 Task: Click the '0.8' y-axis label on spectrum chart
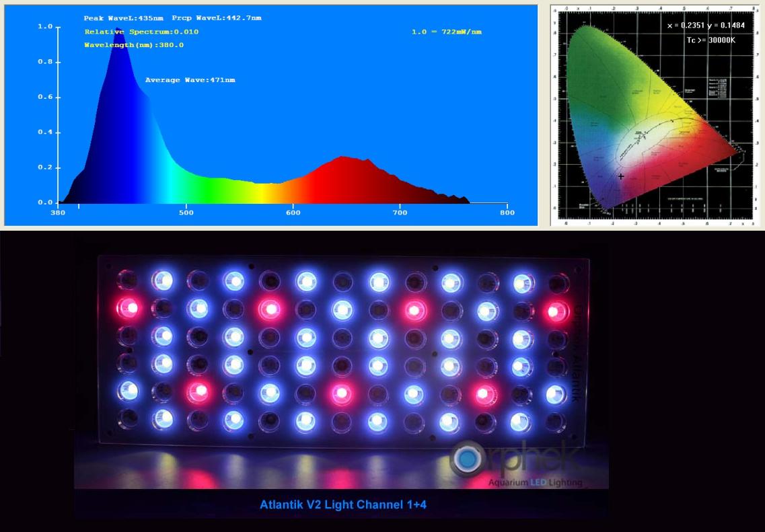point(45,62)
